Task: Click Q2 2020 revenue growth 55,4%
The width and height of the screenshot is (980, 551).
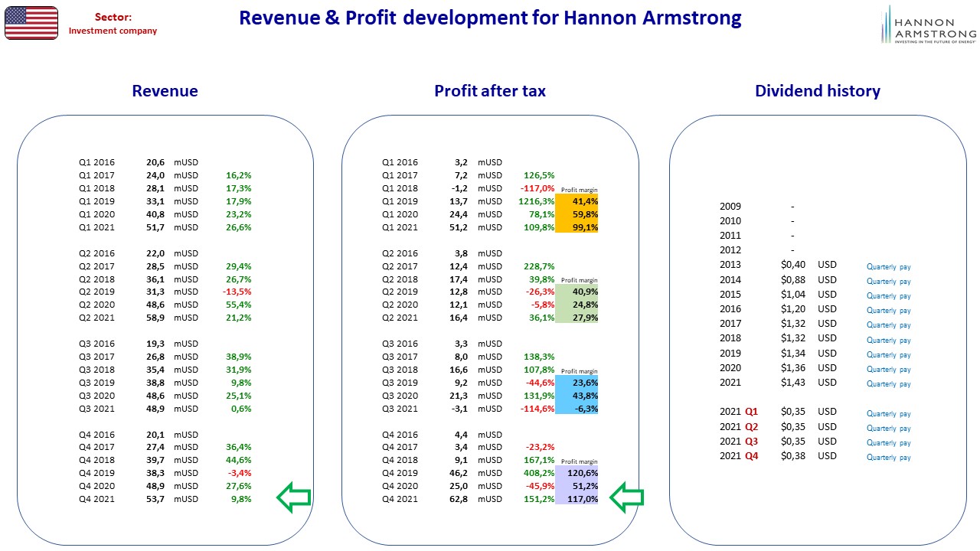Action: click(237, 305)
